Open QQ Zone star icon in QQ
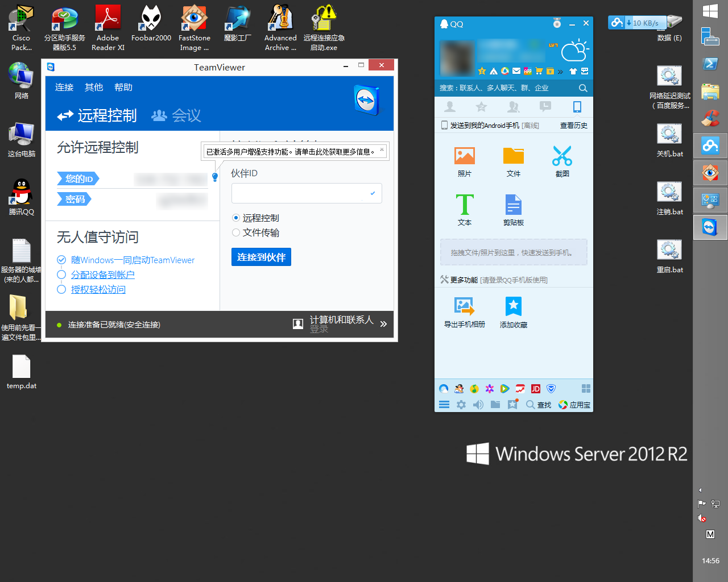 click(482, 71)
